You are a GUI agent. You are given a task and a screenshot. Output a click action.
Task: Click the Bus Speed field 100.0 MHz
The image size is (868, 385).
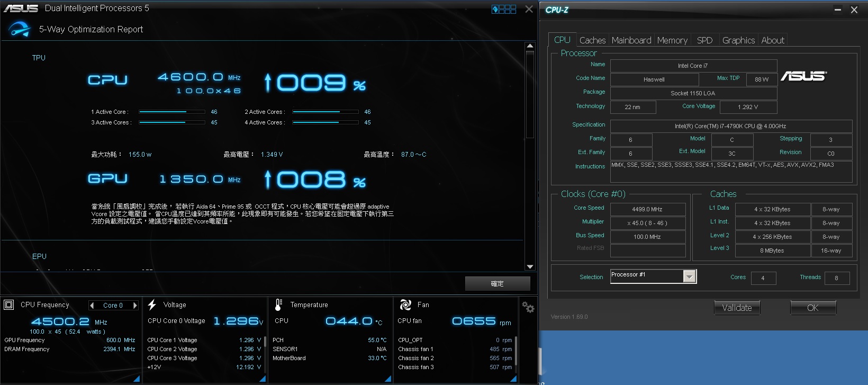(648, 237)
